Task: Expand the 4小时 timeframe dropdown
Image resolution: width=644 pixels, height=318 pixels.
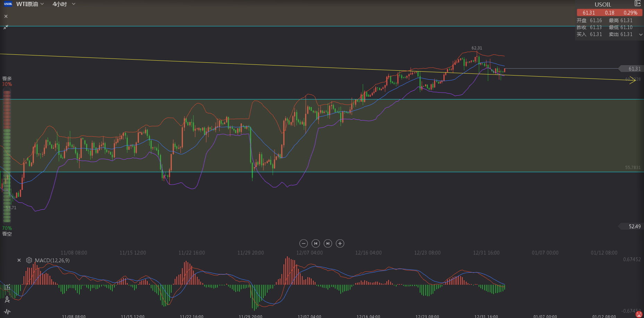Action: coord(73,4)
